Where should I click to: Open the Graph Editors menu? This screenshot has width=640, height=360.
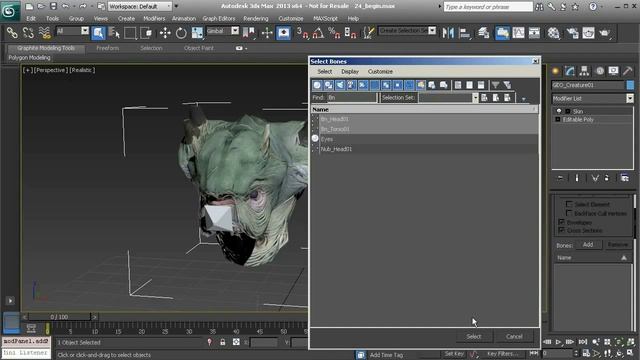pos(219,18)
